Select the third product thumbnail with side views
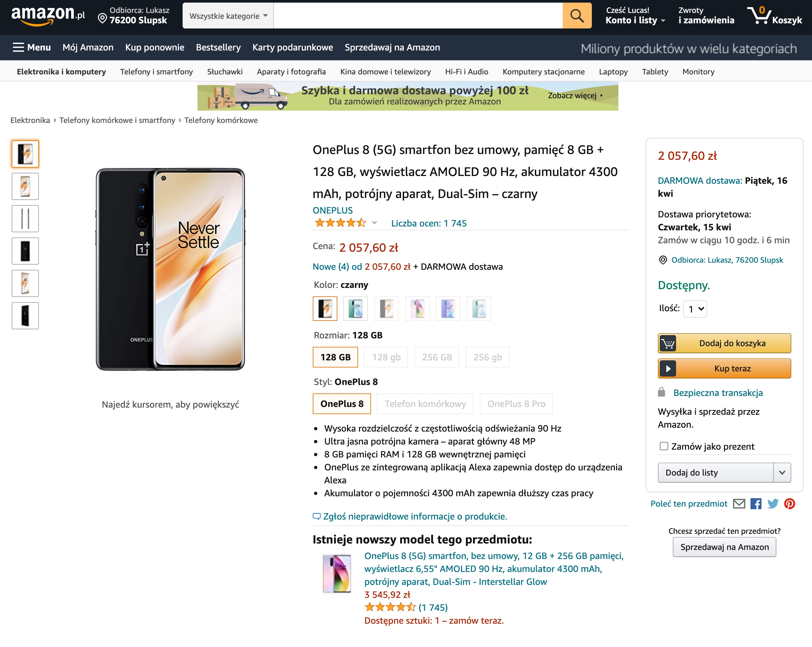 (25, 218)
